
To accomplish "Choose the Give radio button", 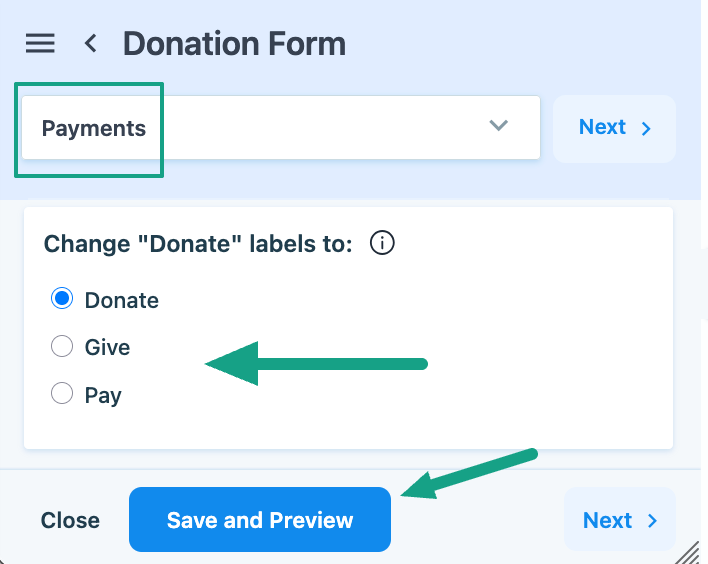I will click(x=62, y=347).
